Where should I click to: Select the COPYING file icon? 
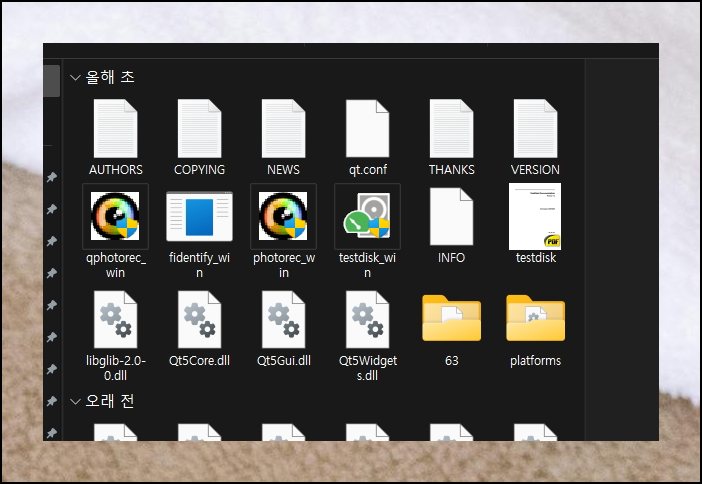(199, 128)
